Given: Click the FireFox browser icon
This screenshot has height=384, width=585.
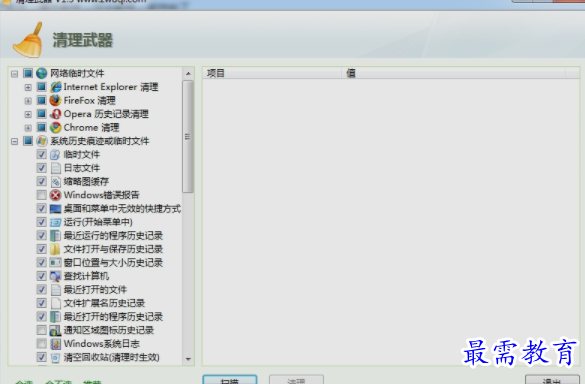Looking at the screenshot, I should click(55, 100).
